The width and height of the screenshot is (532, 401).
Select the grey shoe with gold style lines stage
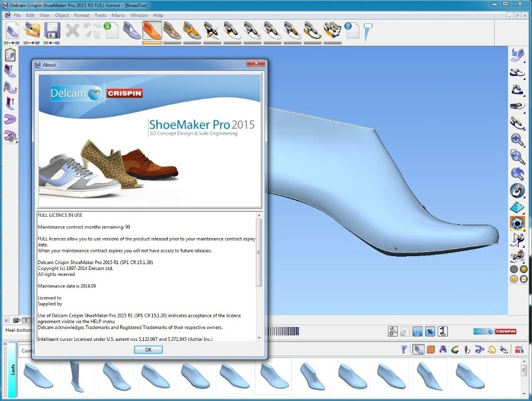172,30
